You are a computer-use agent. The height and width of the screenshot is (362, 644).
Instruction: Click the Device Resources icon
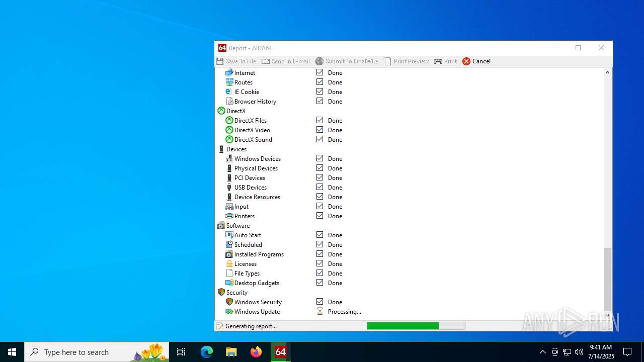229,197
